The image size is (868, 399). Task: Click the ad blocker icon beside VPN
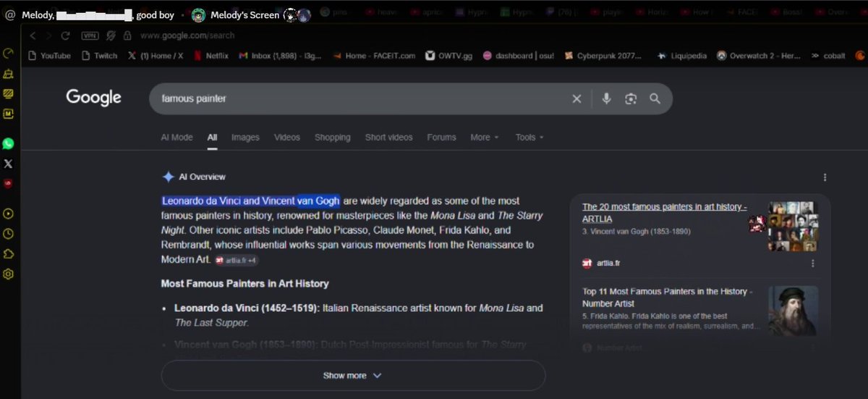[111, 35]
